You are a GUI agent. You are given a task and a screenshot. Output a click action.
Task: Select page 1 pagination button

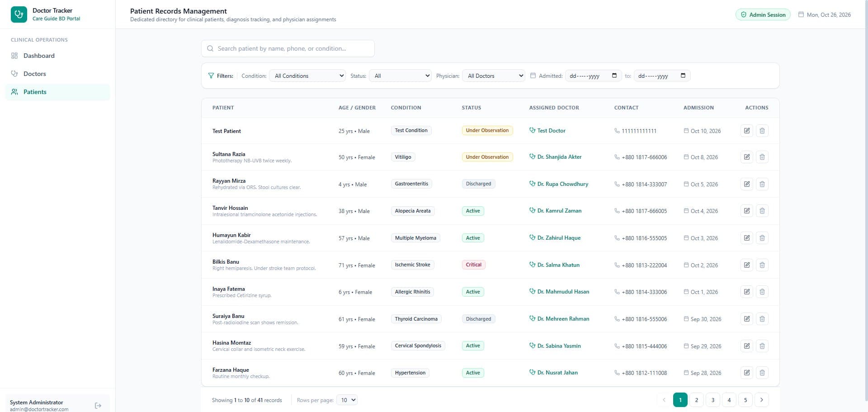pos(680,400)
